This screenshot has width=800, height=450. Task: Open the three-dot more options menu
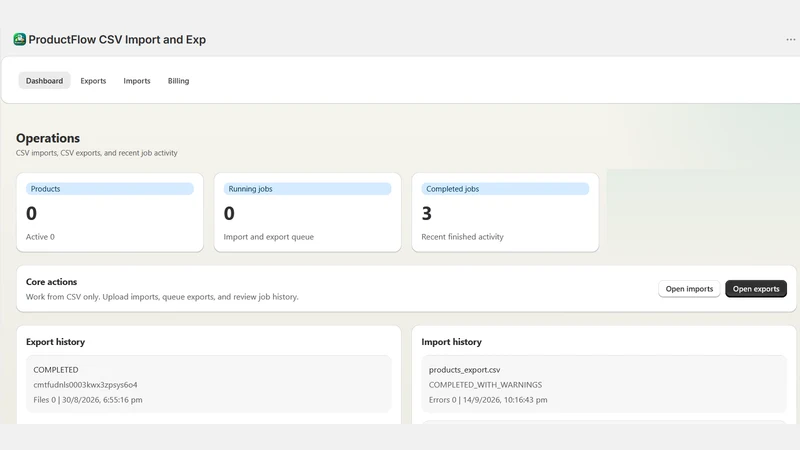click(790, 40)
